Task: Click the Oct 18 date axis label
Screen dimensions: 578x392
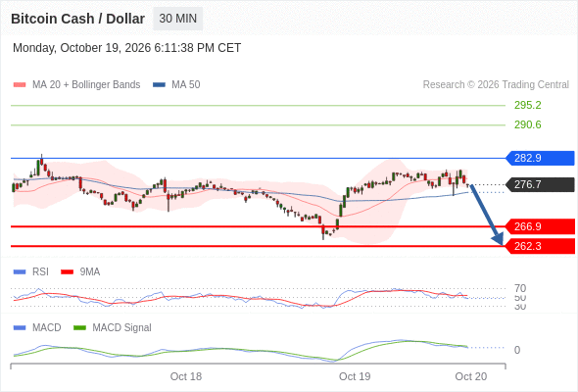Action: 186,376
